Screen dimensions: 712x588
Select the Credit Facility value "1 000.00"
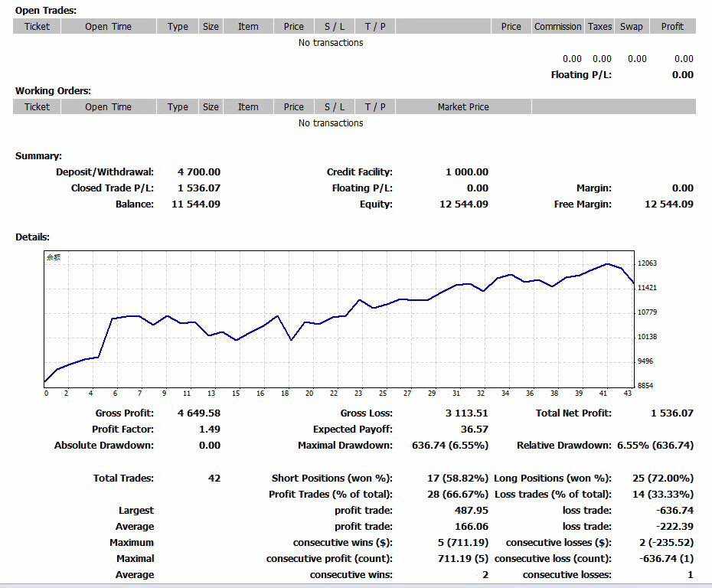pos(467,172)
